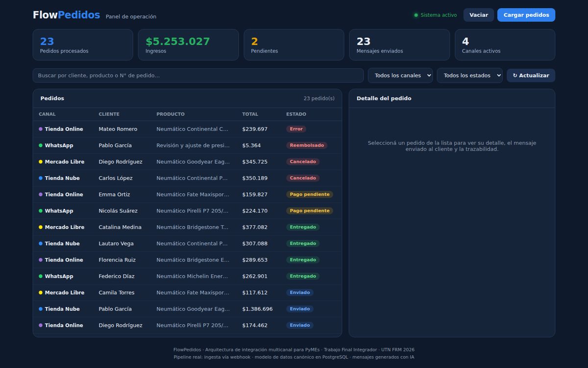Click the TOTAL column header

click(250, 114)
